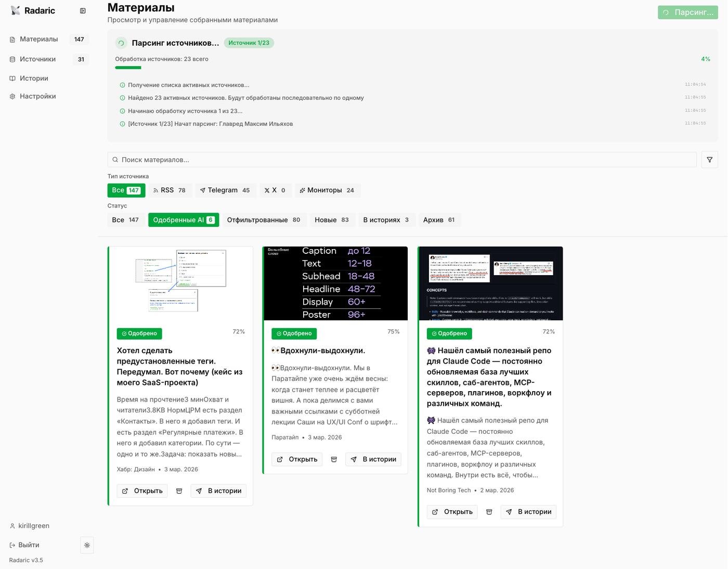The height and width of the screenshot is (569, 728).
Task: Click Открыть on the Claude Code card
Action: pos(452,512)
